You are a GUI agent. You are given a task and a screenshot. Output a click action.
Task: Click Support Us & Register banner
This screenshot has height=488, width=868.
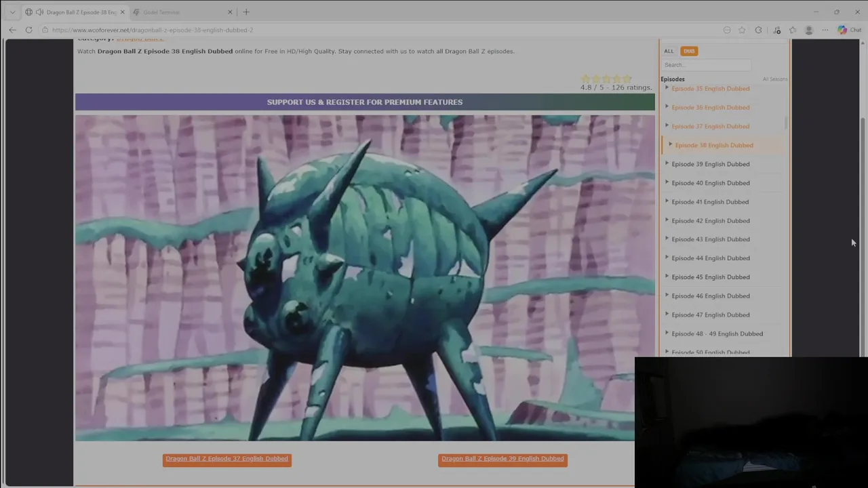365,102
